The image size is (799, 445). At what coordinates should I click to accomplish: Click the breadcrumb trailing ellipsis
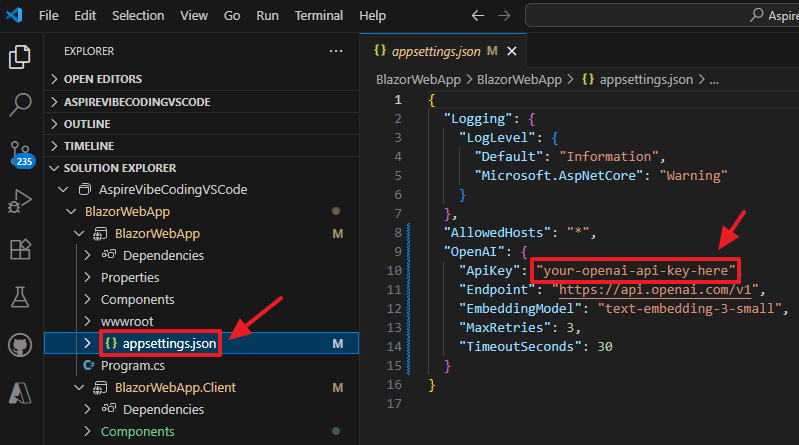click(714, 80)
